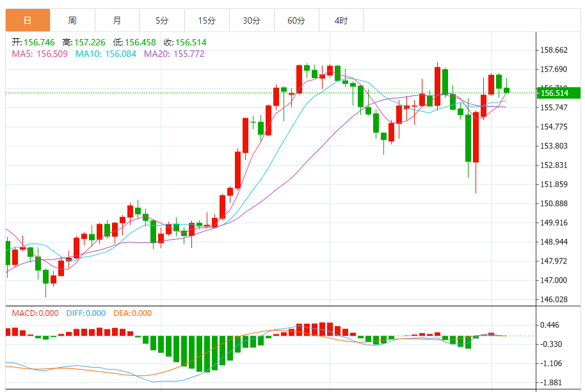Click the MA20: 155.772 indicator label
585x392 pixels.
pos(174,54)
